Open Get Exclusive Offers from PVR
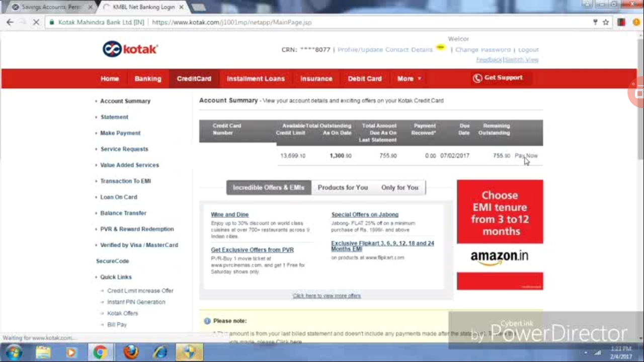Image resolution: width=644 pixels, height=362 pixels. pos(252,250)
